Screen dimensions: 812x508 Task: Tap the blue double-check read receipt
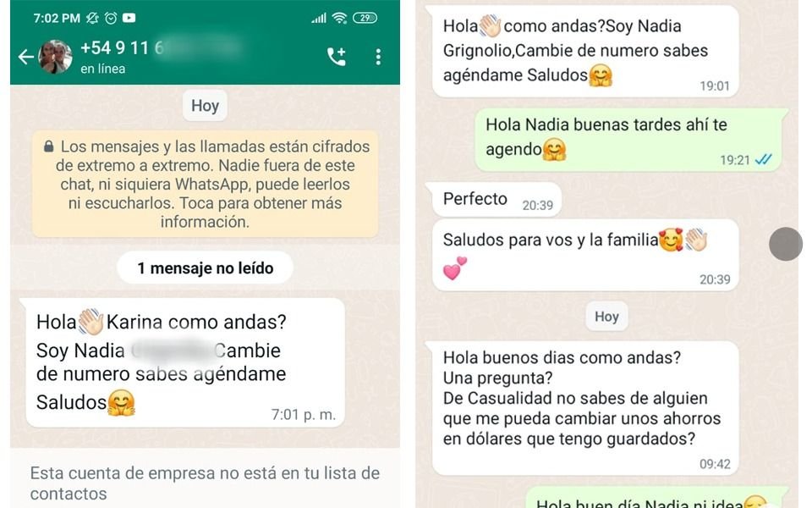(x=763, y=160)
